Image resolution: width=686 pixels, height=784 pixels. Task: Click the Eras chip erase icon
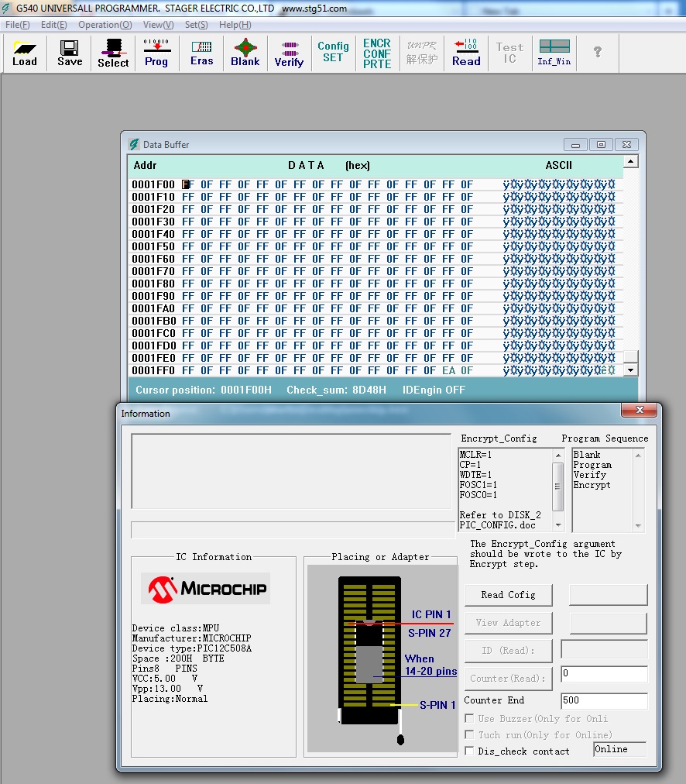click(201, 53)
